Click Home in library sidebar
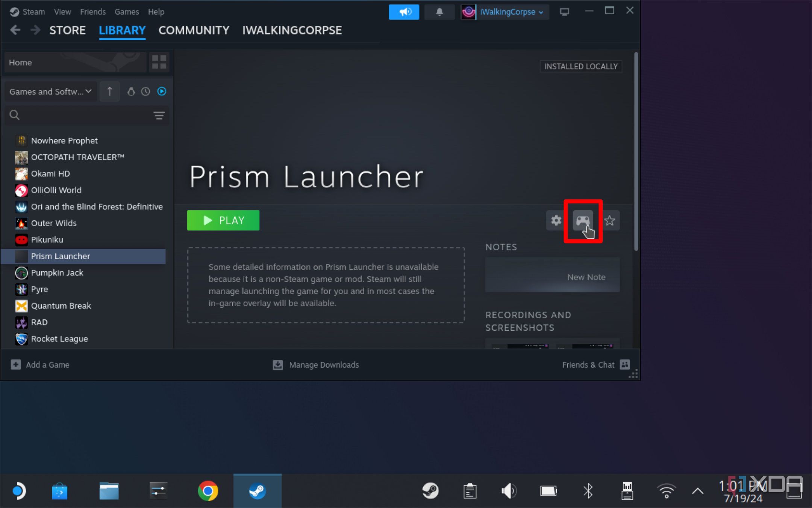The image size is (812, 508). point(75,62)
